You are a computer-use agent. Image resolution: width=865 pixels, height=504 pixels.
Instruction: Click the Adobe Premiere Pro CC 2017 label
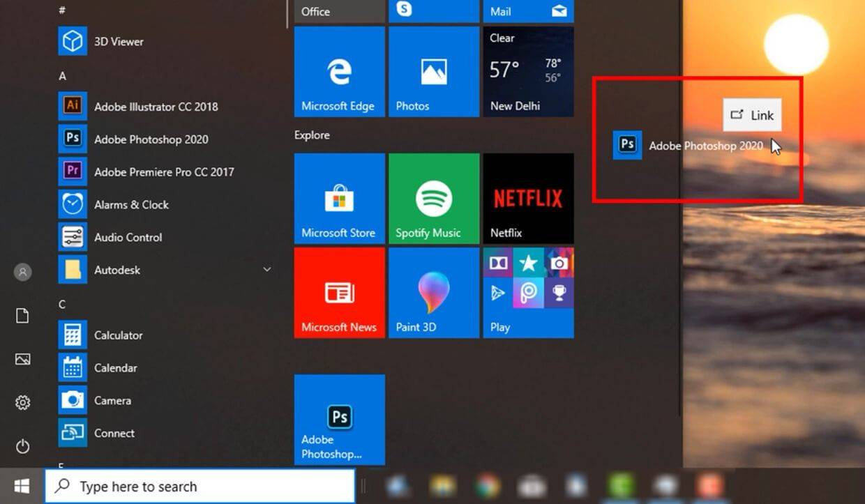pos(164,172)
